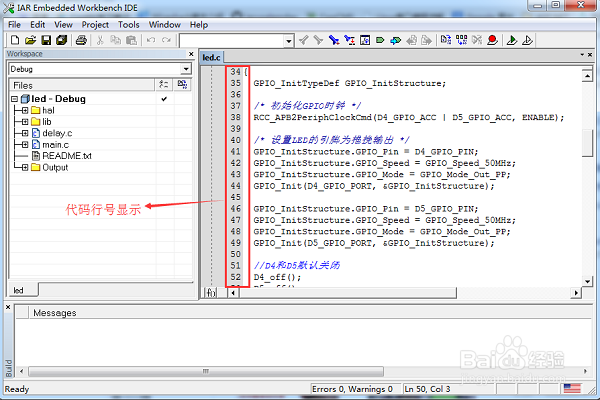Click into the quick search input field
The width and height of the screenshot is (600, 400).
(232, 41)
